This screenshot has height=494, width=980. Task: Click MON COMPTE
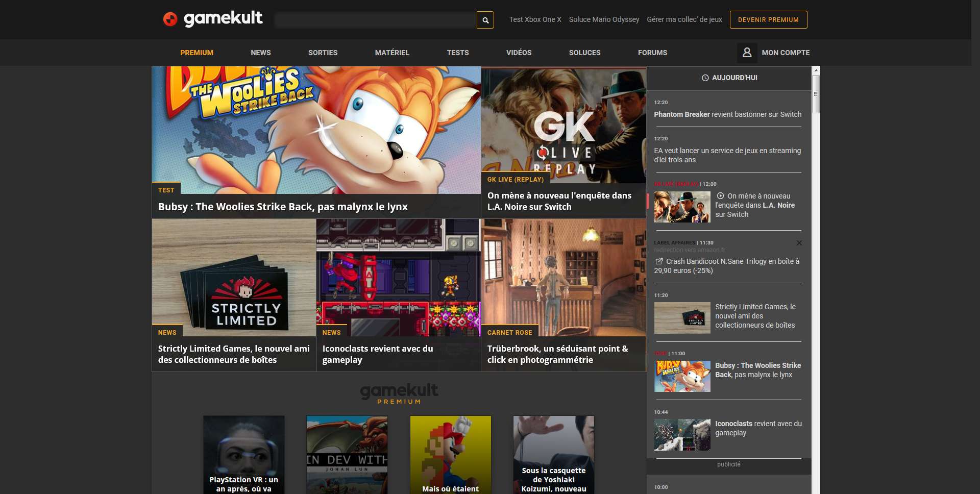coord(786,53)
